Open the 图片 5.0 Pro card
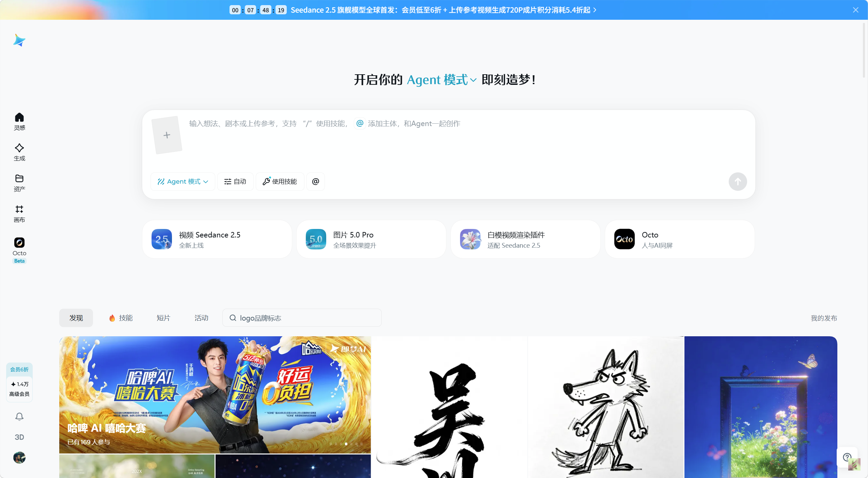868x478 pixels. click(371, 239)
